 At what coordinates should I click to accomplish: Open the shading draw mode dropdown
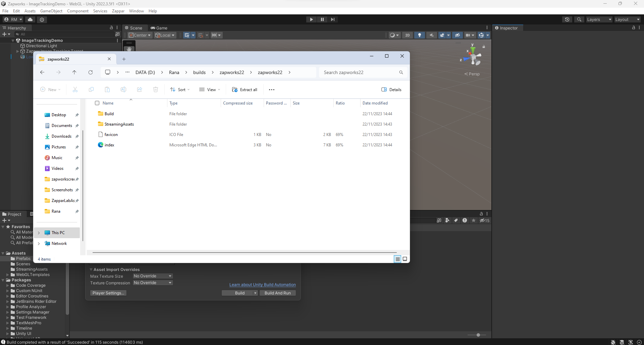394,35
